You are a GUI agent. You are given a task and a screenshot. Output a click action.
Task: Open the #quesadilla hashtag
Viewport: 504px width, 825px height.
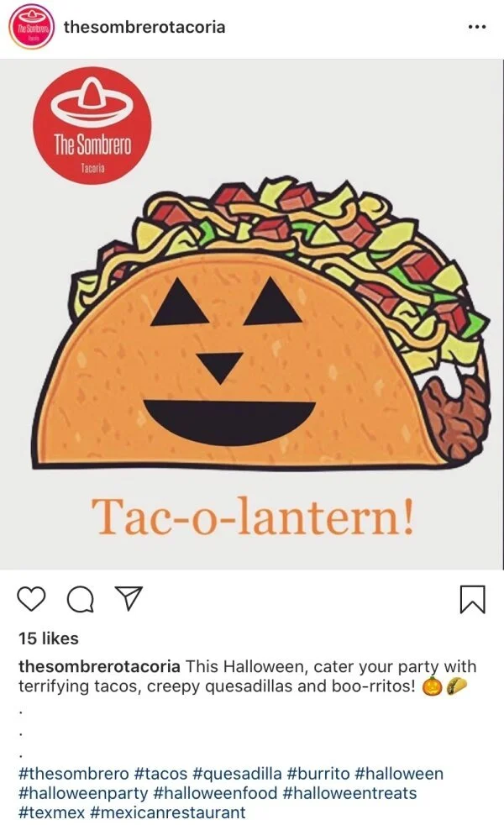237,774
